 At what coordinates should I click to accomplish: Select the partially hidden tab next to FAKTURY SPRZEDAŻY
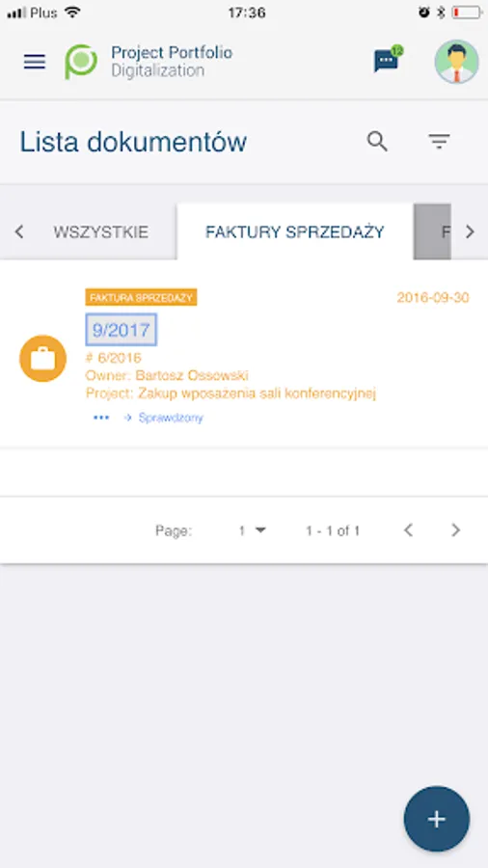click(x=432, y=231)
